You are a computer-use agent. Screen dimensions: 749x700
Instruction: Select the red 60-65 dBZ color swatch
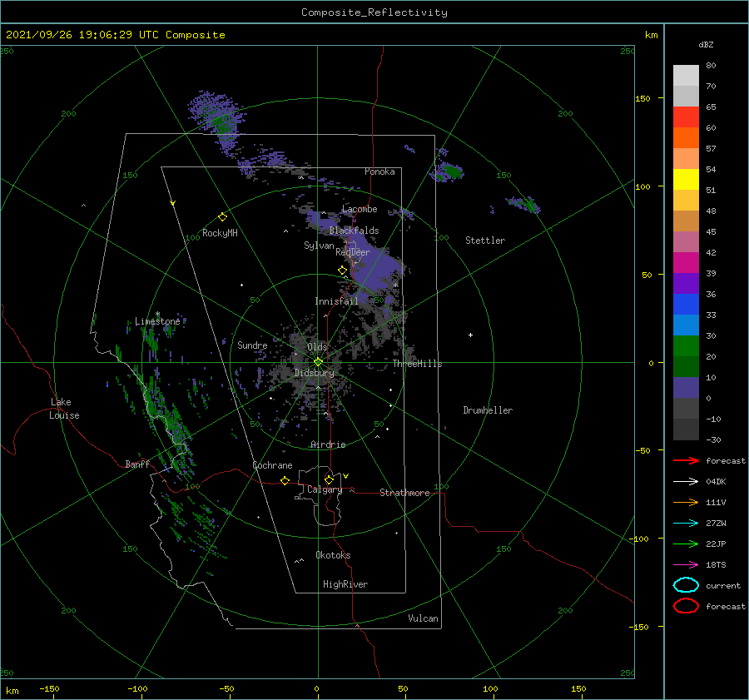pos(686,117)
